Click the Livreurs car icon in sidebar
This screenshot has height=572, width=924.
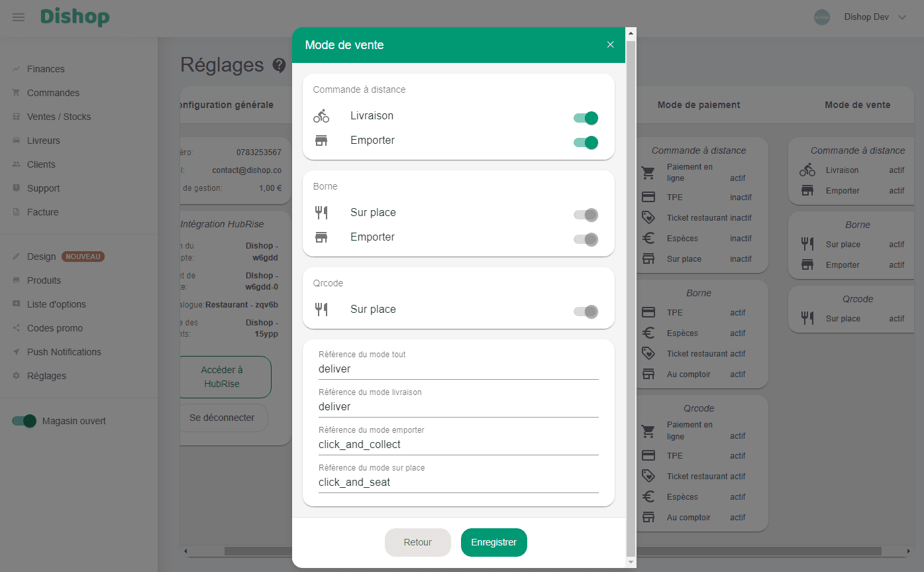coord(16,141)
